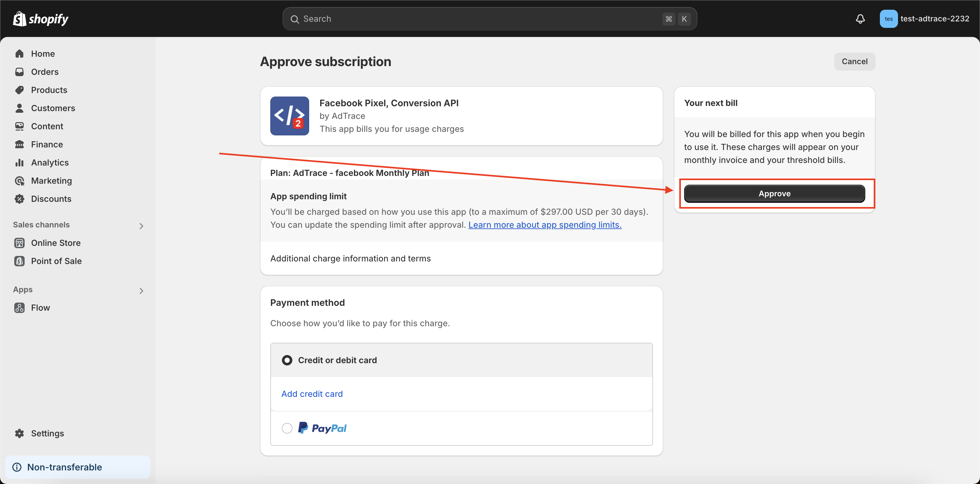Click 'Facebook Pixel, Conversion API' title
This screenshot has height=484, width=980.
tap(389, 103)
